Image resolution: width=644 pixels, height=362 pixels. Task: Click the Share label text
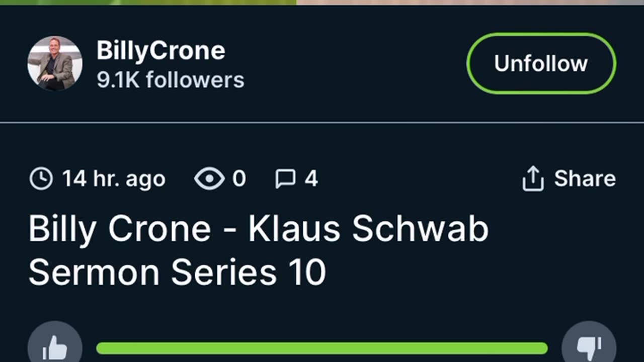point(585,179)
